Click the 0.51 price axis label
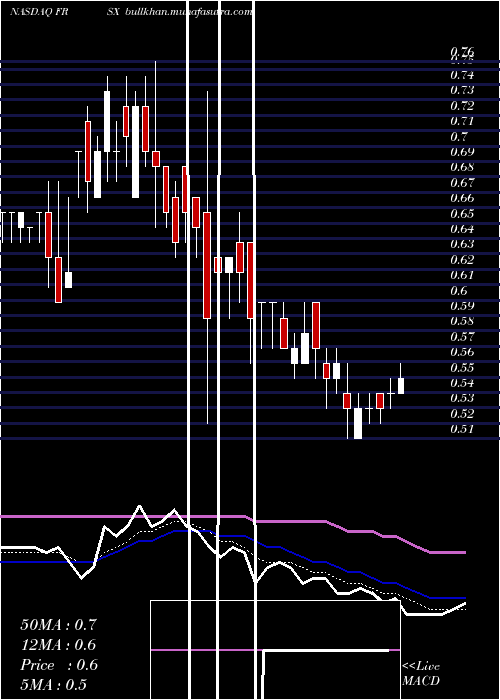 pyautogui.click(x=462, y=429)
